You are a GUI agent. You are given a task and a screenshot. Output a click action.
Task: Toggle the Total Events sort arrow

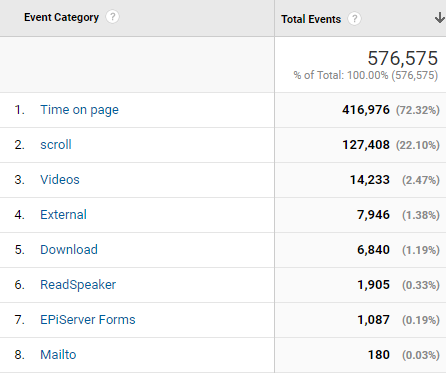click(440, 18)
